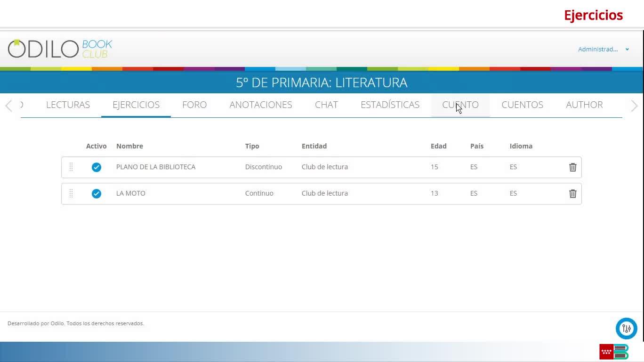Switch to the CUENTO tab
The width and height of the screenshot is (644, 362).
point(460,105)
